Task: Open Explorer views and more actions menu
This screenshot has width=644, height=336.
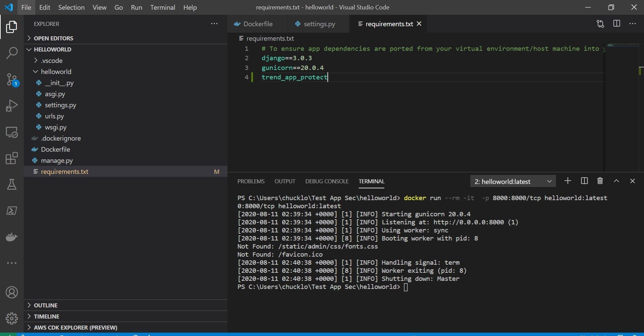Action: click(214, 24)
